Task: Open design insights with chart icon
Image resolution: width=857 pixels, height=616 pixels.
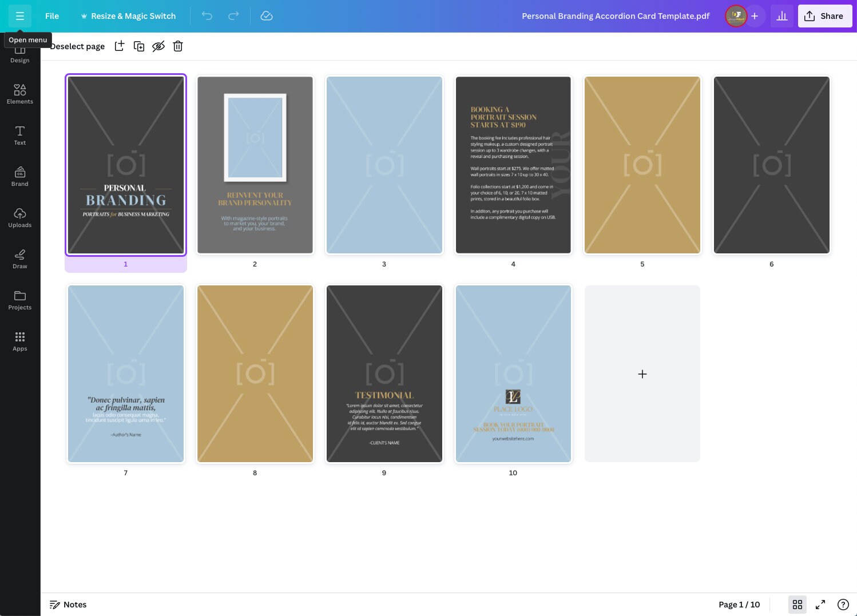Action: [x=781, y=16]
